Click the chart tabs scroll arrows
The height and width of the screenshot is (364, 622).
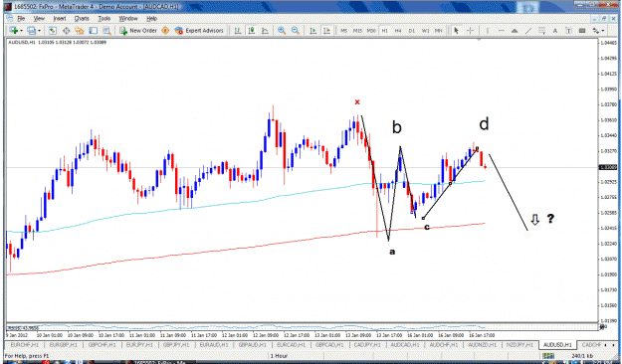pos(610,345)
